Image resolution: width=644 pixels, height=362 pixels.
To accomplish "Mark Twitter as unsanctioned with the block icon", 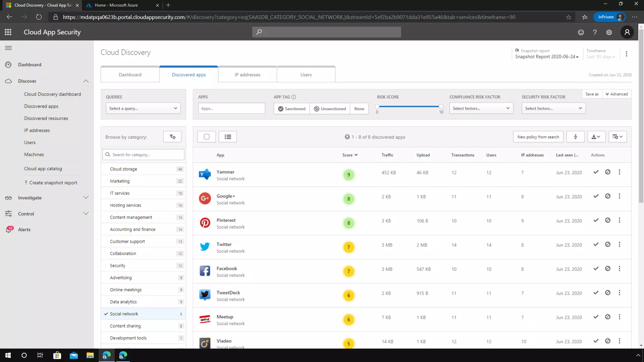I will (x=608, y=244).
